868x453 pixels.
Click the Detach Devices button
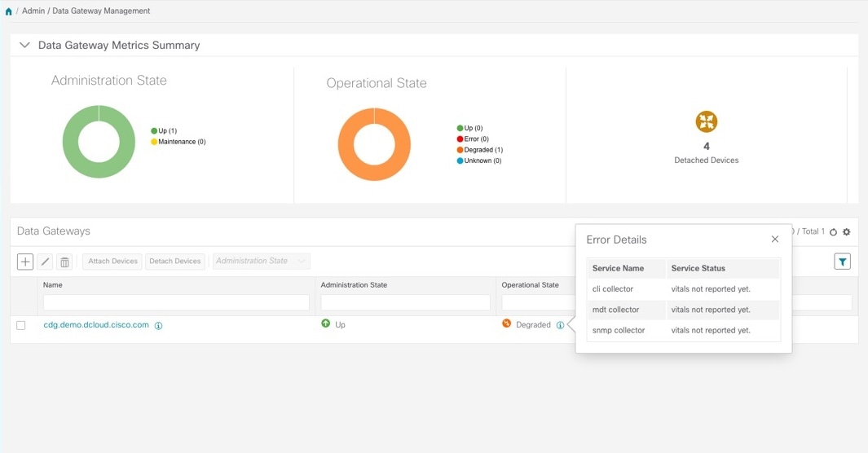click(174, 262)
